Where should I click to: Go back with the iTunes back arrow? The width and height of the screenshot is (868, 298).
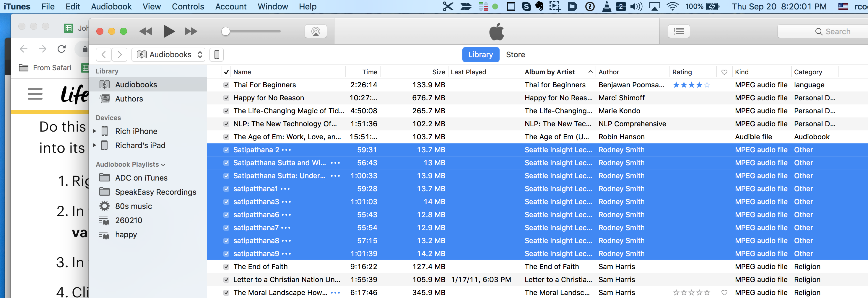point(104,55)
